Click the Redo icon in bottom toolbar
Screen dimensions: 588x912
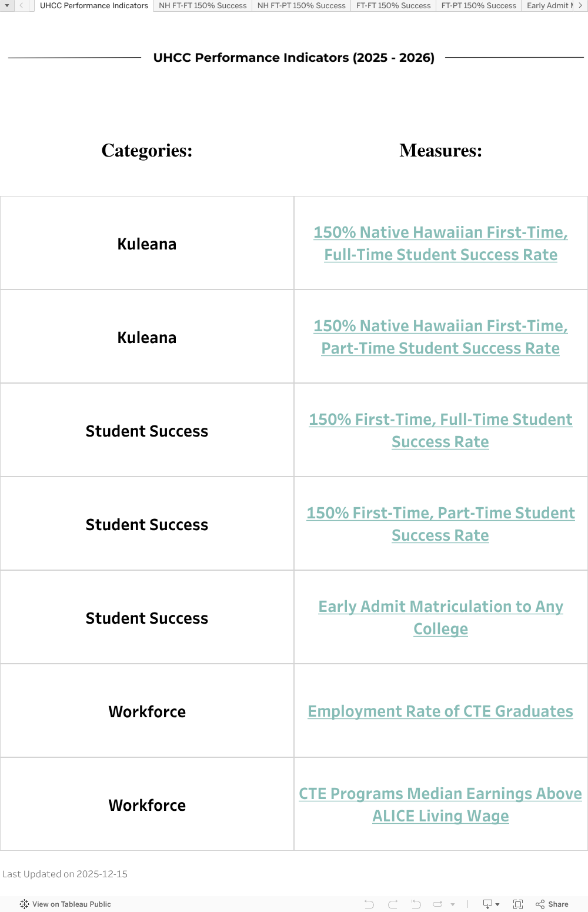393,904
